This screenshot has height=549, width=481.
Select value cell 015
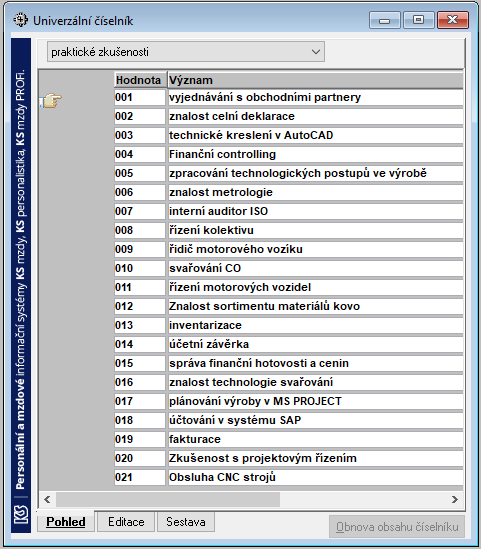140,363
